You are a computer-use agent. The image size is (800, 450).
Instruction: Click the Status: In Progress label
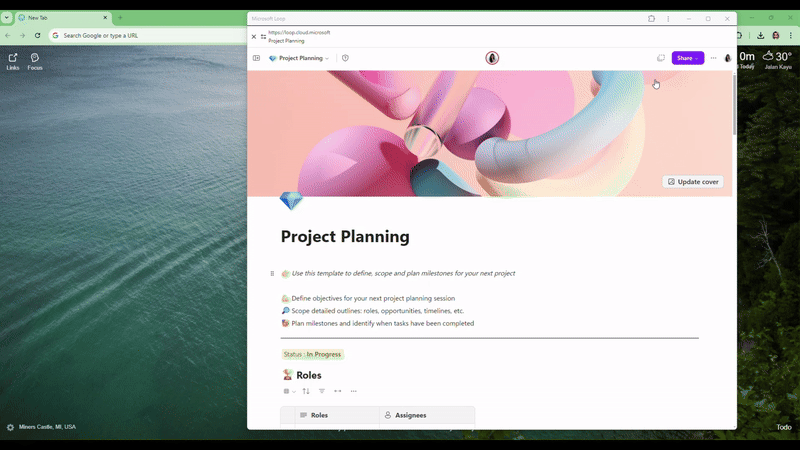pyautogui.click(x=312, y=354)
